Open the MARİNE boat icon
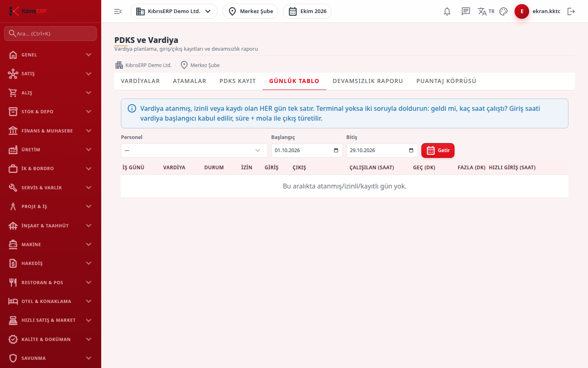The height and width of the screenshot is (368, 588). point(13,245)
